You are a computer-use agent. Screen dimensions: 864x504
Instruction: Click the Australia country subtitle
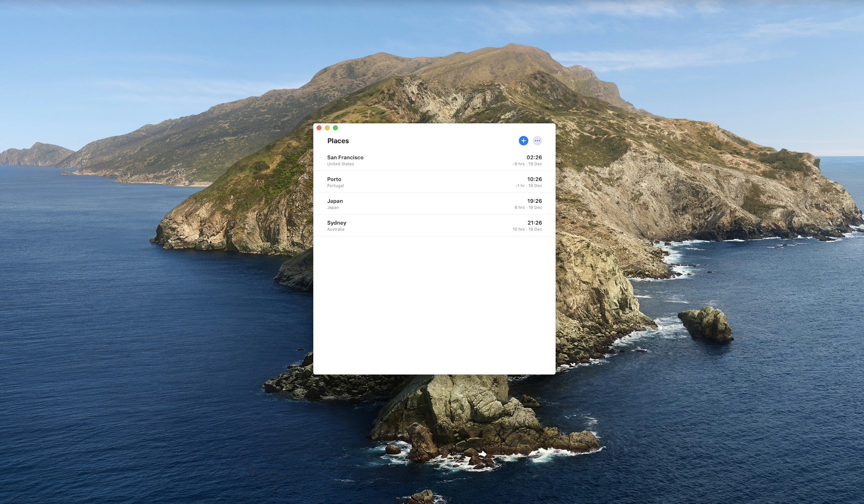(x=335, y=229)
